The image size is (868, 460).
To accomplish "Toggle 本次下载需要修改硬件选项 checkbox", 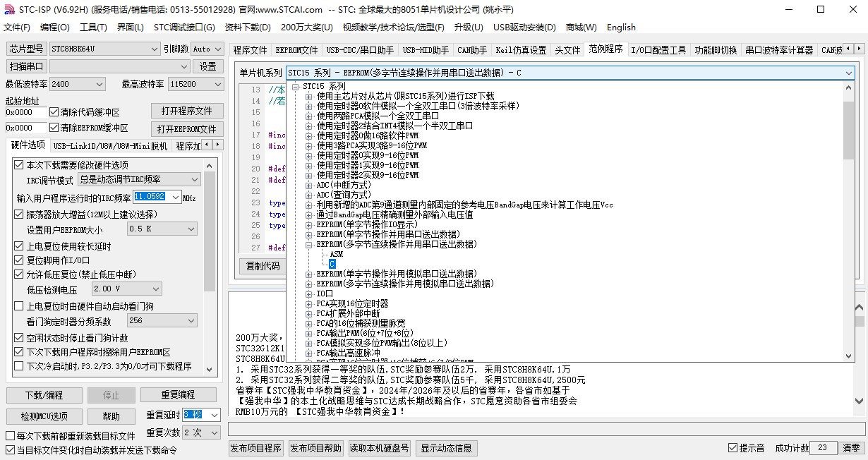I will (19, 164).
